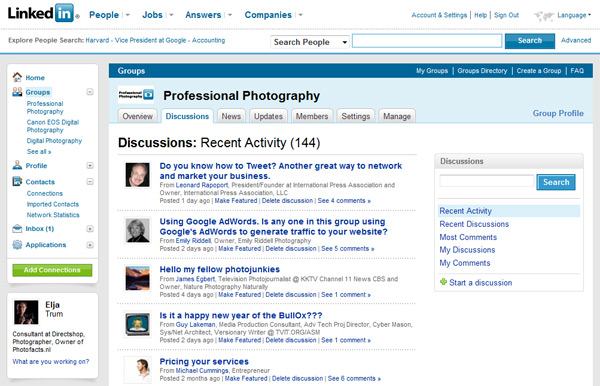Viewport: 600px width, 386px height.
Task: Click 'What are you working on?' link
Action: point(51,362)
